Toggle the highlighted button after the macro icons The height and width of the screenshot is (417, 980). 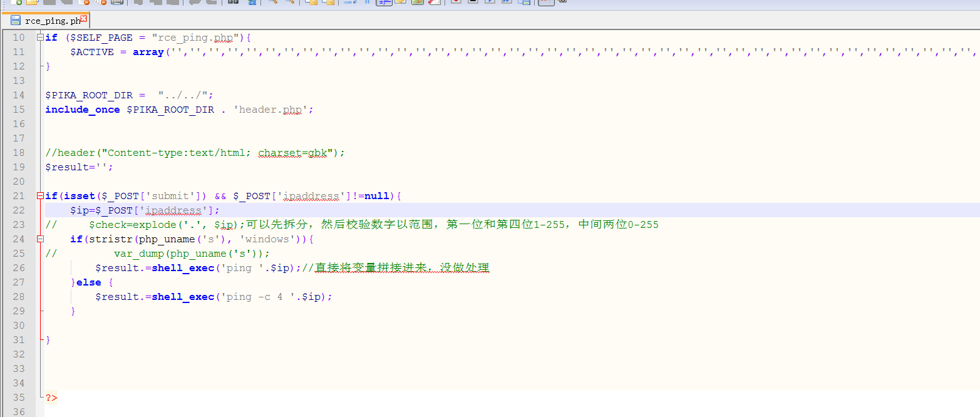(546, 2)
